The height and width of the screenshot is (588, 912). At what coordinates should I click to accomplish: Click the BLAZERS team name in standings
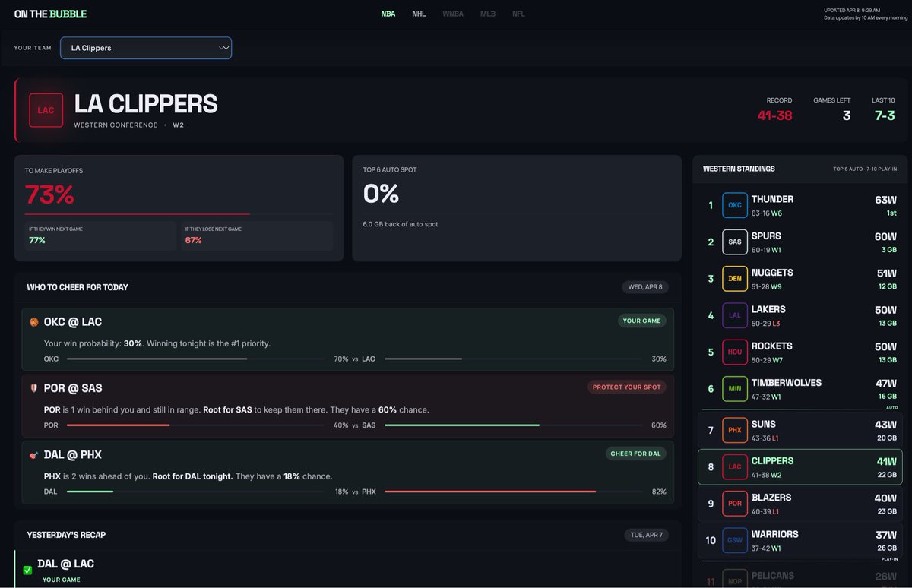pos(771,498)
